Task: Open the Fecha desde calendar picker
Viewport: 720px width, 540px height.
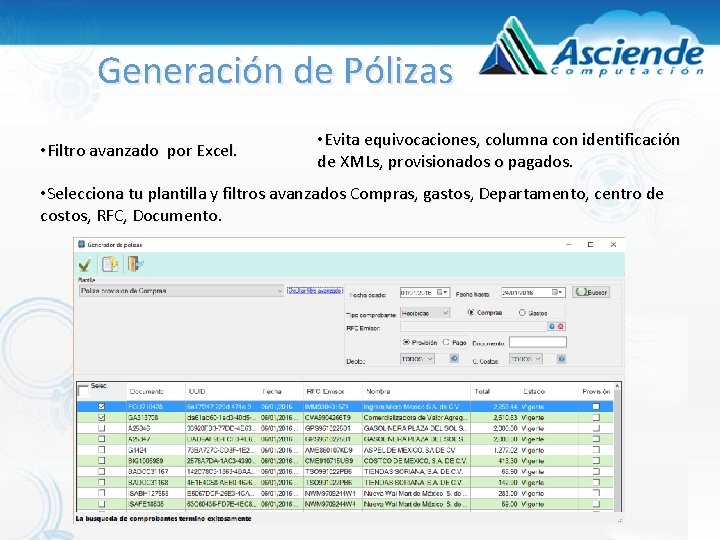Action: click(442, 292)
